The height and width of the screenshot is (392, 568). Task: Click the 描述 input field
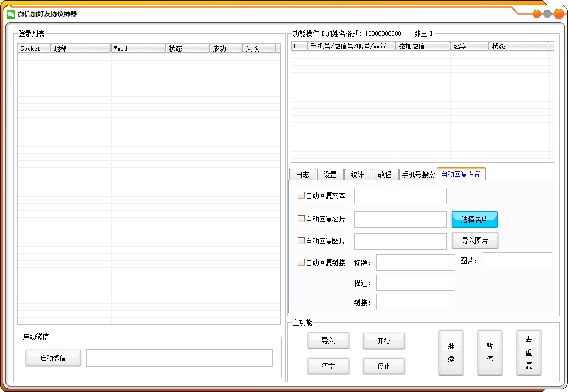(x=415, y=283)
